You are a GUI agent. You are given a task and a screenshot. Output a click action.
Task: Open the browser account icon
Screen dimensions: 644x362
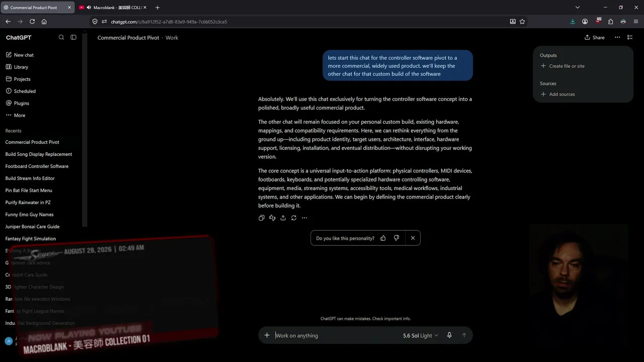tap(585, 22)
